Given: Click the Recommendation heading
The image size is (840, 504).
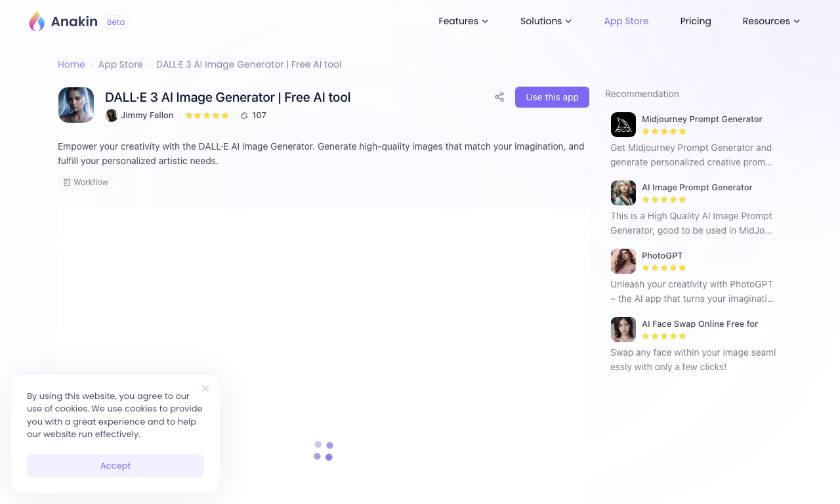Looking at the screenshot, I should 642,94.
